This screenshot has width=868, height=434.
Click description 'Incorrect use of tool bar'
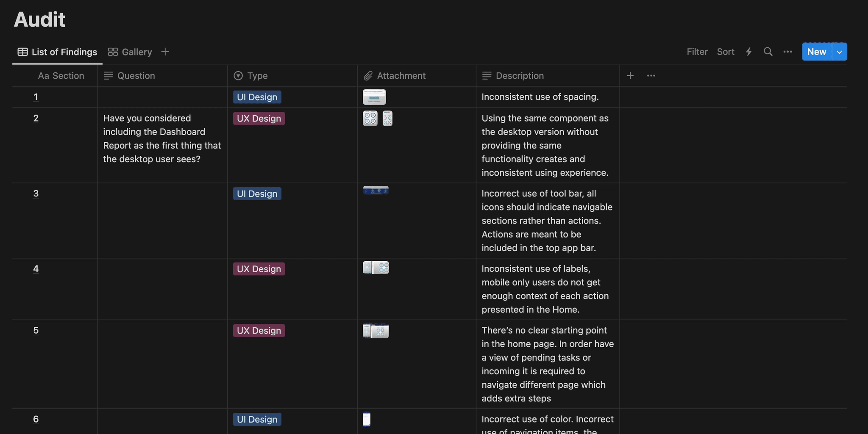coord(548,221)
